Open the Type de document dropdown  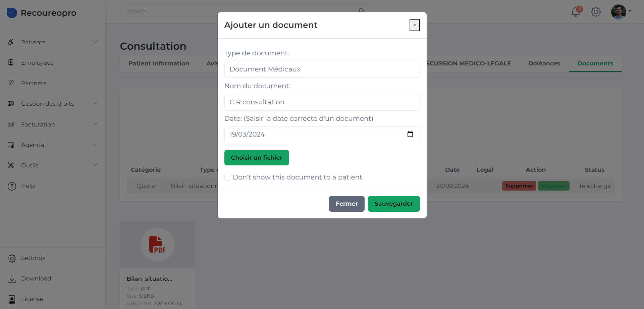(x=322, y=69)
